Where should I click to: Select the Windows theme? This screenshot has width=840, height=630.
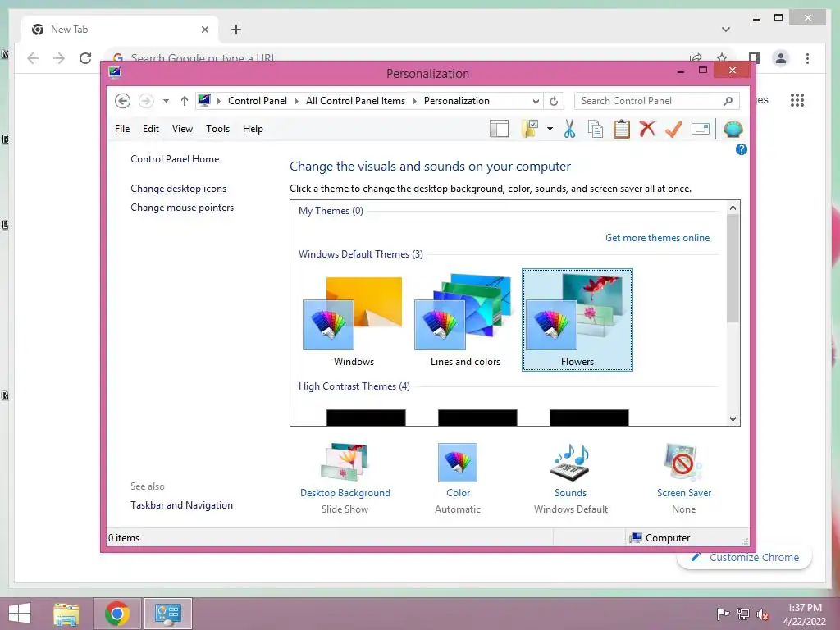pyautogui.click(x=353, y=320)
